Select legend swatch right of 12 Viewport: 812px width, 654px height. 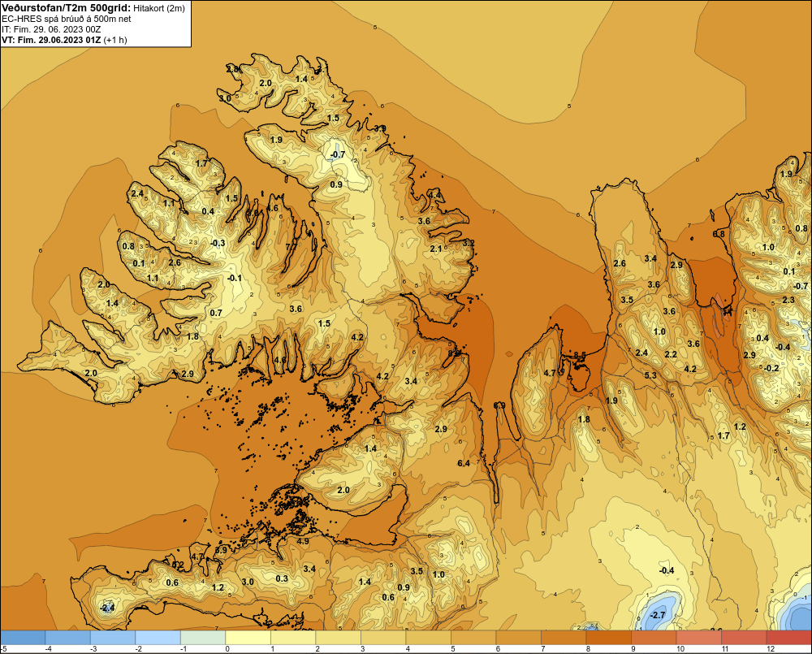click(788, 638)
